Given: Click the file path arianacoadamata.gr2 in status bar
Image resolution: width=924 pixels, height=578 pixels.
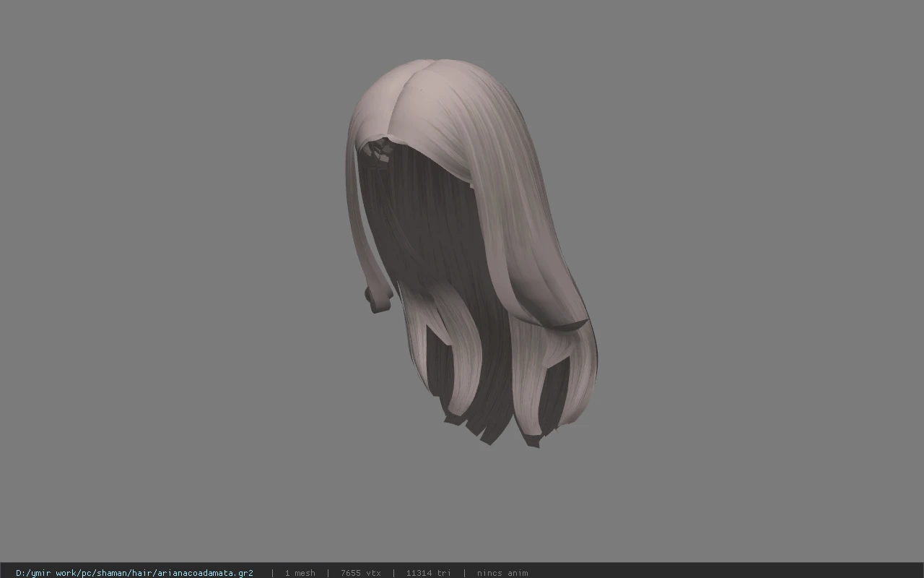Looking at the screenshot, I should pos(134,573).
